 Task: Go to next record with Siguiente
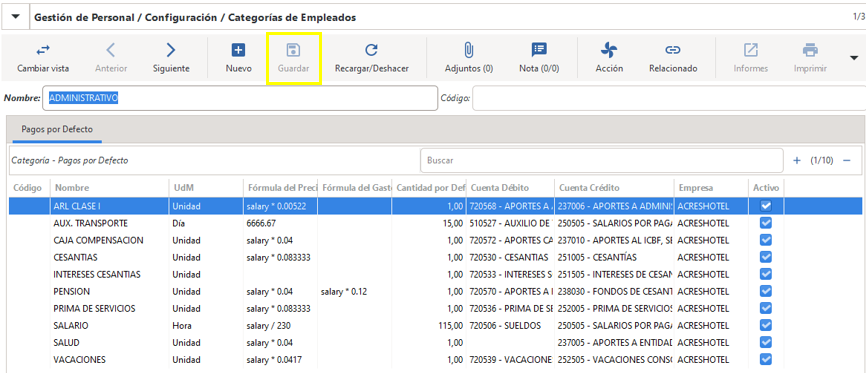[x=171, y=50]
